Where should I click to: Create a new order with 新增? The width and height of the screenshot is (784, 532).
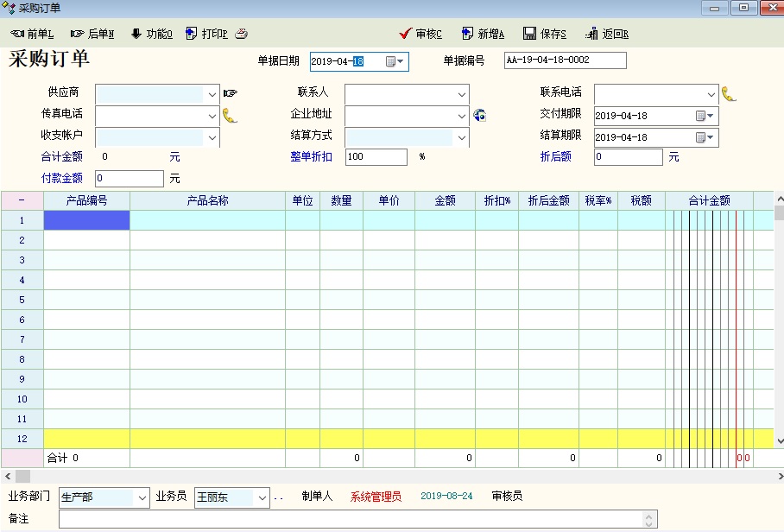point(483,34)
